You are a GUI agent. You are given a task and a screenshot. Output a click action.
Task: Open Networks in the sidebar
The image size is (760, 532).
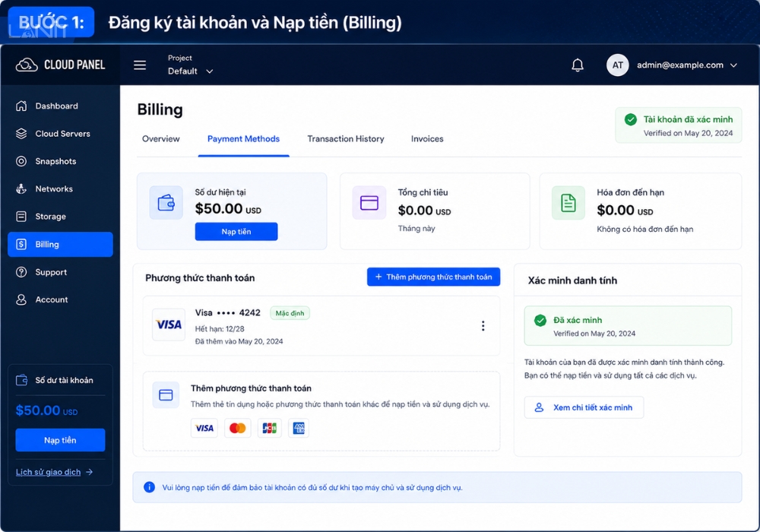click(60, 188)
